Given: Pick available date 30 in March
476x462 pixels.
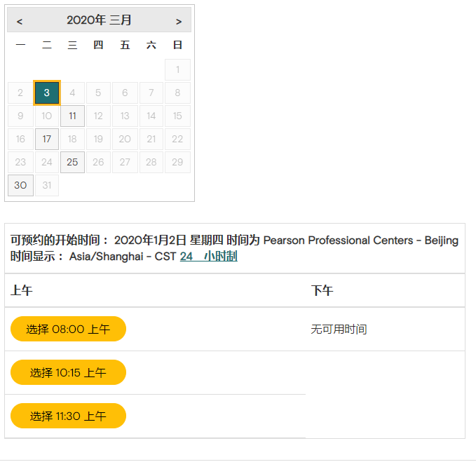Looking at the screenshot, I should point(20,185).
